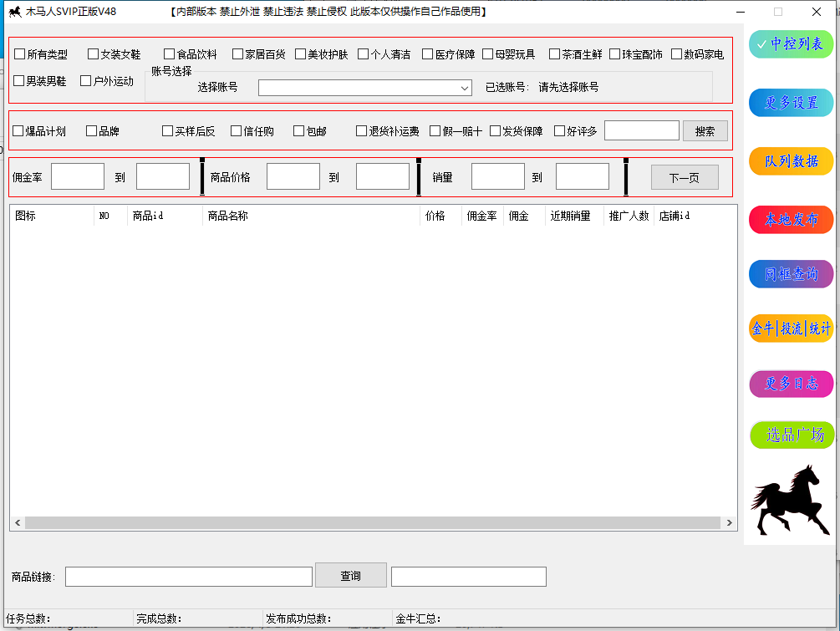Check the 包邮 filter
840x631 pixels.
pos(299,131)
